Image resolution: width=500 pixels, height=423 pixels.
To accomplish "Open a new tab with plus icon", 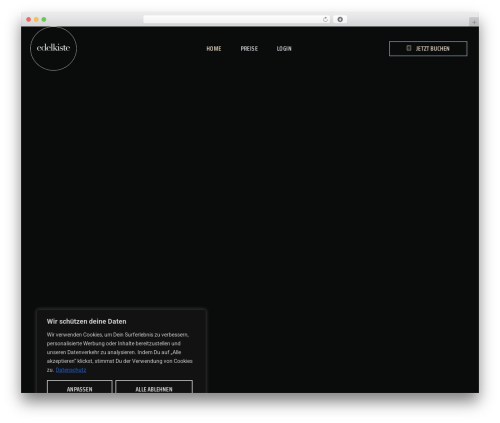I will 474,22.
